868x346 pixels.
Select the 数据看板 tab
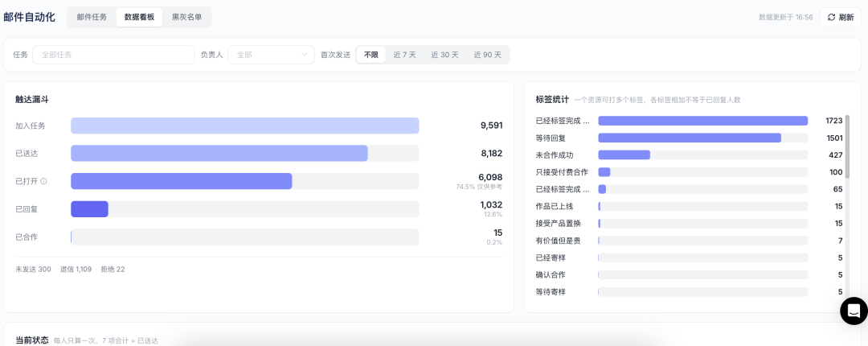[x=140, y=17]
